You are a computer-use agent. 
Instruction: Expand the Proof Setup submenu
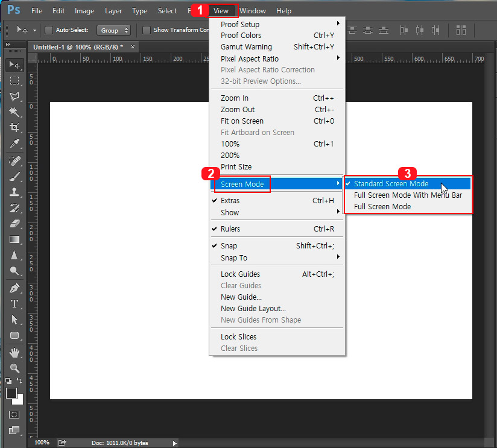click(277, 24)
